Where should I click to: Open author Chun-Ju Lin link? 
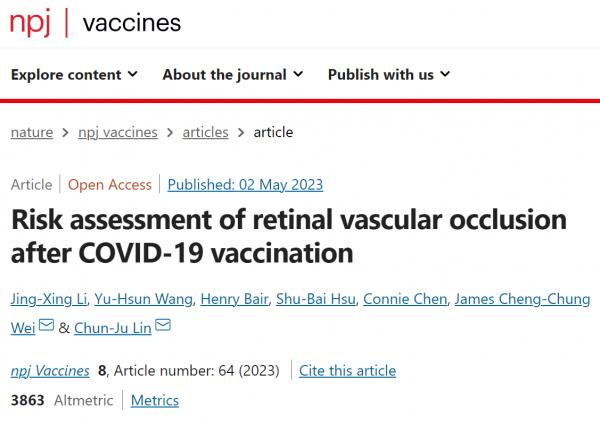coord(112,326)
